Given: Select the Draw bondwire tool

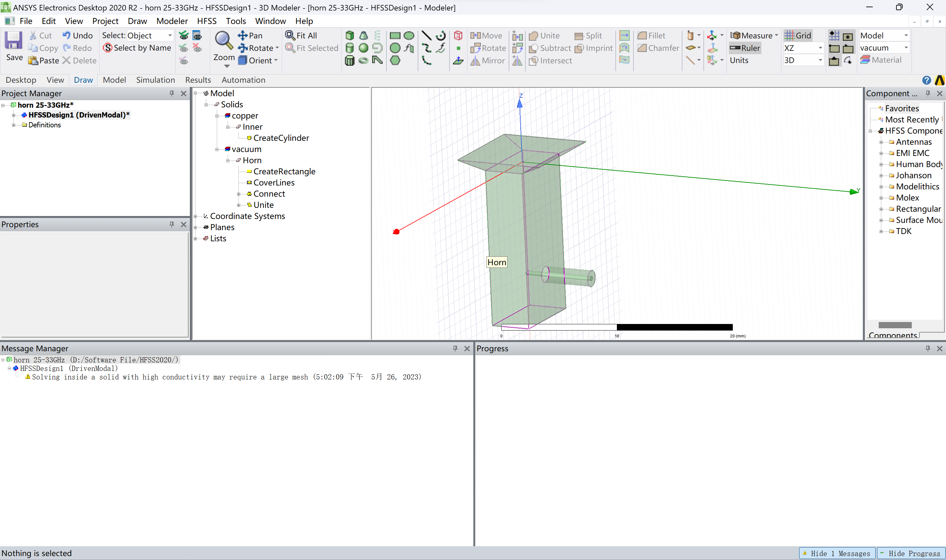Looking at the screenshot, I should coord(377,60).
